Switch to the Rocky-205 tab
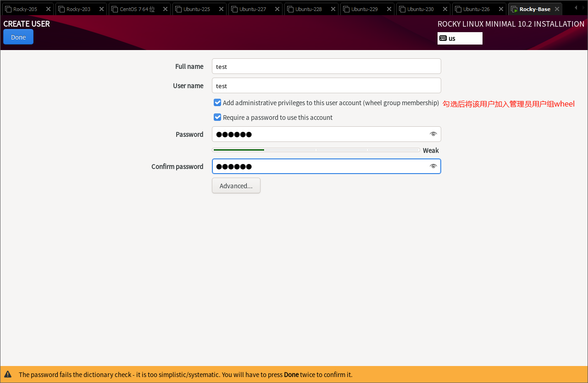 point(28,9)
